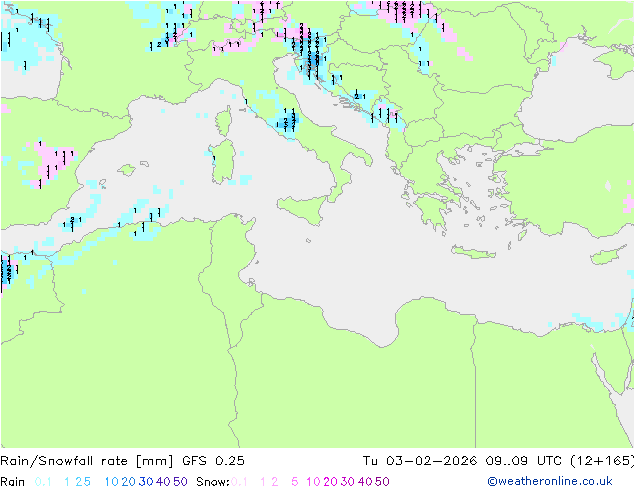Image resolution: width=634 pixels, height=490 pixels.
Task: Select the snow legend value 20
Action: 330,482
